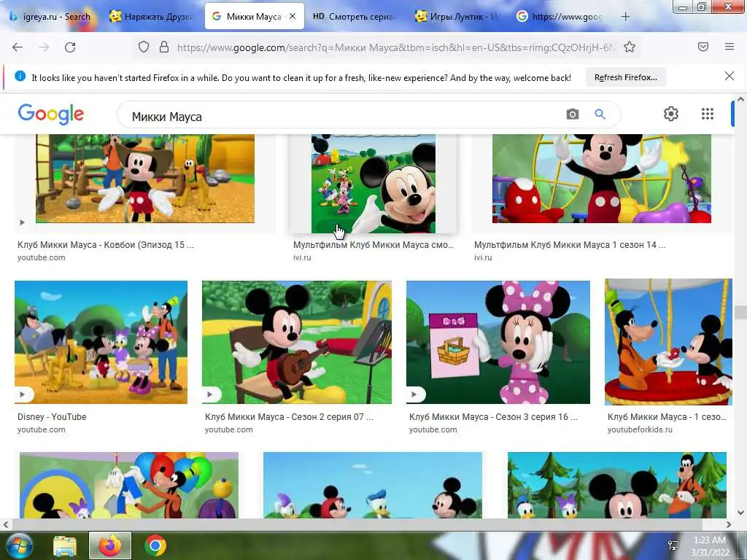The height and width of the screenshot is (560, 747).
Task: Open File Explorer from taskbar
Action: coord(65,545)
